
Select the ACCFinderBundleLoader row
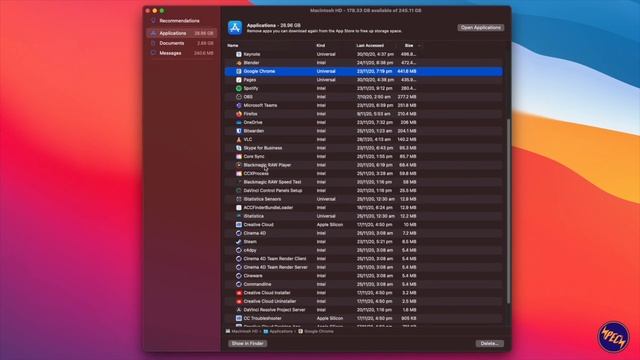pos(363,208)
